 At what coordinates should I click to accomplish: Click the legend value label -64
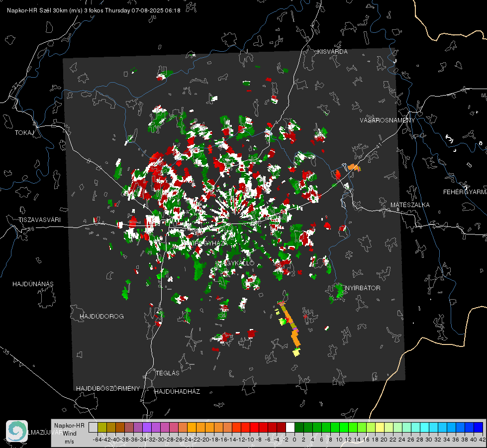pos(97,440)
